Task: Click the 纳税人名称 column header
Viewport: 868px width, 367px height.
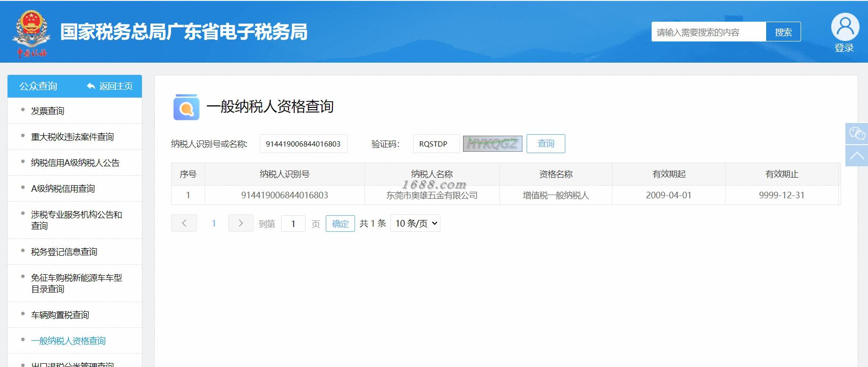Action: [432, 174]
